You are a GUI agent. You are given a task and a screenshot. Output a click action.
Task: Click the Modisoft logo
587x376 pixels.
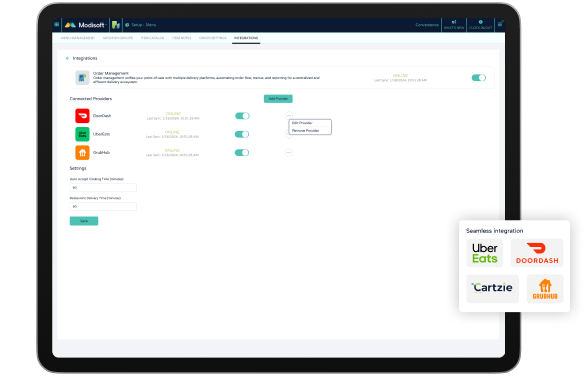coord(85,25)
